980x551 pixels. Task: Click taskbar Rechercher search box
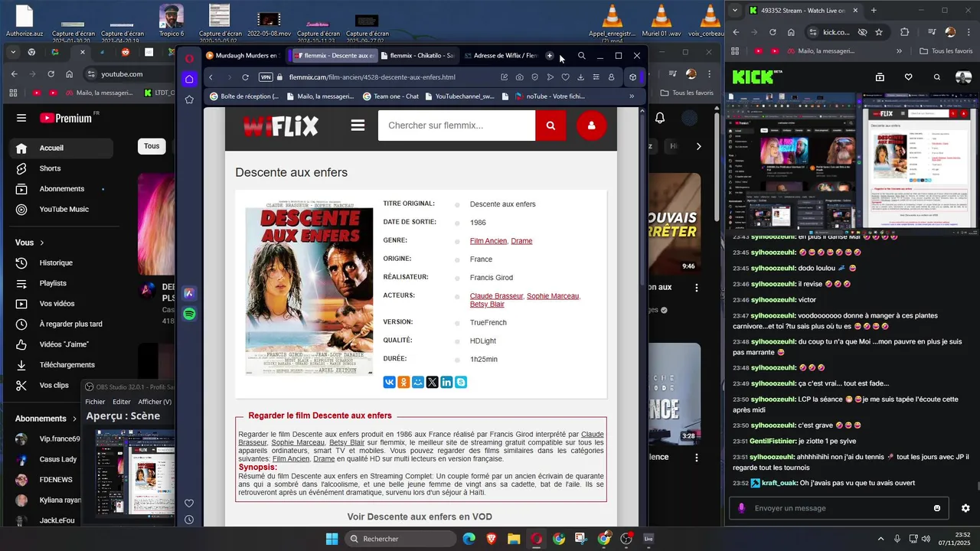click(x=402, y=539)
